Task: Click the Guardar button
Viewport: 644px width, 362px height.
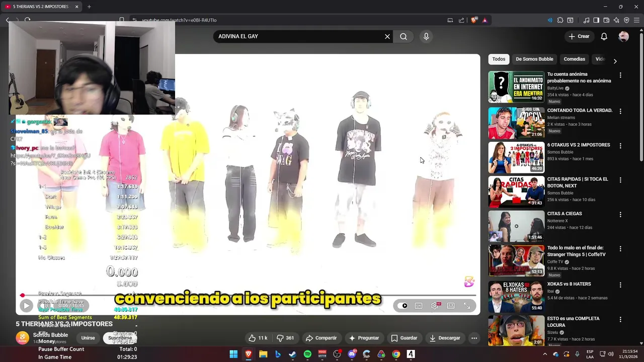Action: coord(404,338)
